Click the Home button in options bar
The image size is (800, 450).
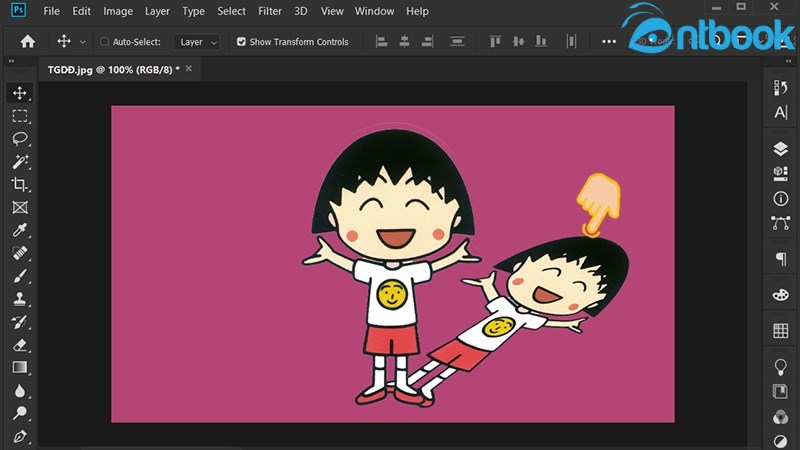click(28, 42)
